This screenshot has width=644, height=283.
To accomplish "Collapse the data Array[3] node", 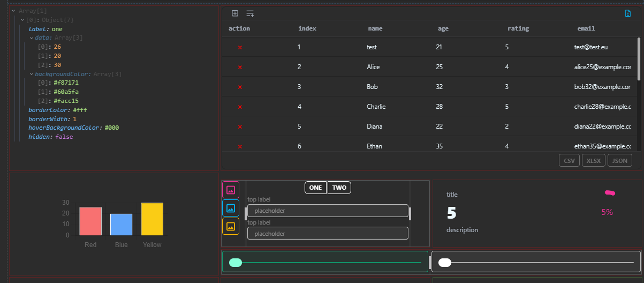I will tap(32, 38).
